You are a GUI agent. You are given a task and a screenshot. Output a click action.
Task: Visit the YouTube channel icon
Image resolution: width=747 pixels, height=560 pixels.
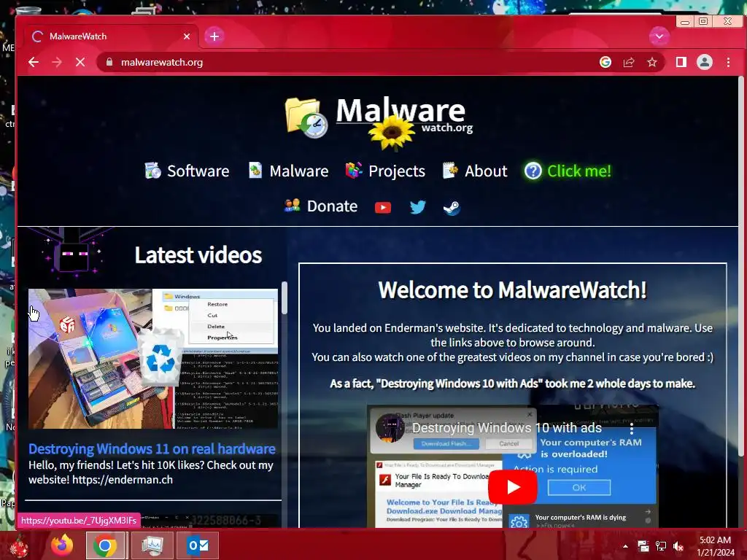[383, 208]
